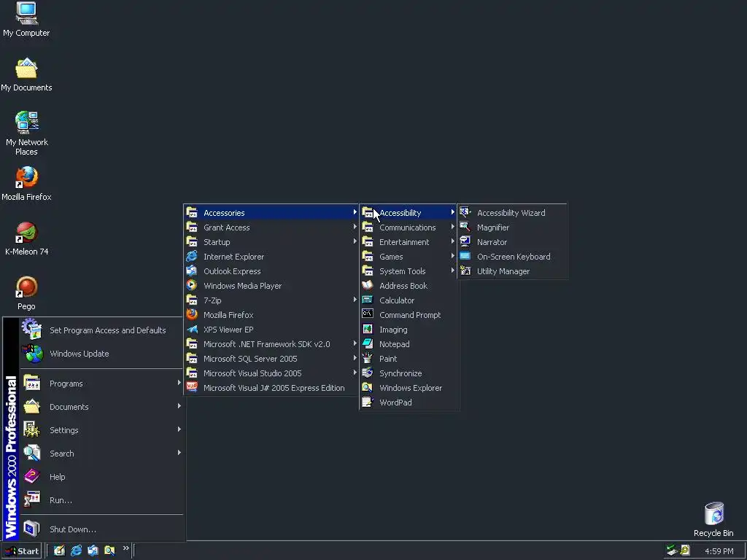Screen dimensions: 747x560
Task: Click the Imaging icon
Action: click(x=368, y=329)
